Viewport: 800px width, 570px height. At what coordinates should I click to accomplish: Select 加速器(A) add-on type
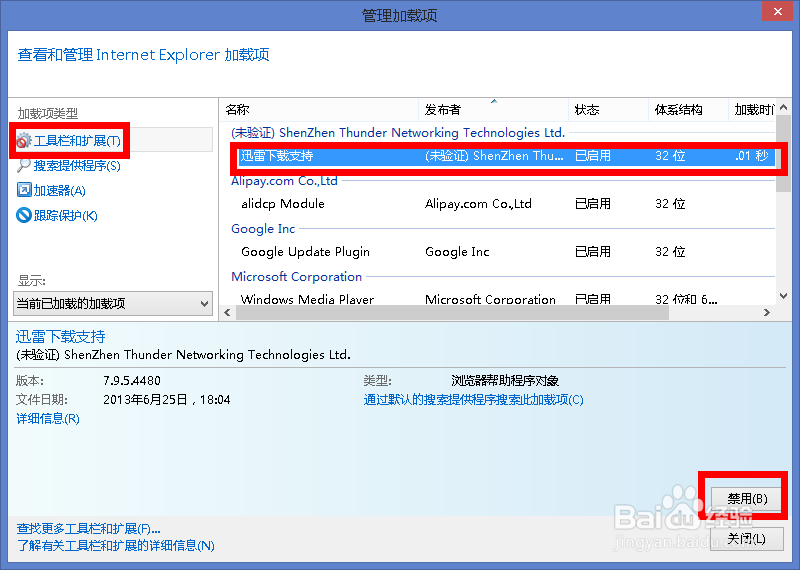[x=60, y=190]
